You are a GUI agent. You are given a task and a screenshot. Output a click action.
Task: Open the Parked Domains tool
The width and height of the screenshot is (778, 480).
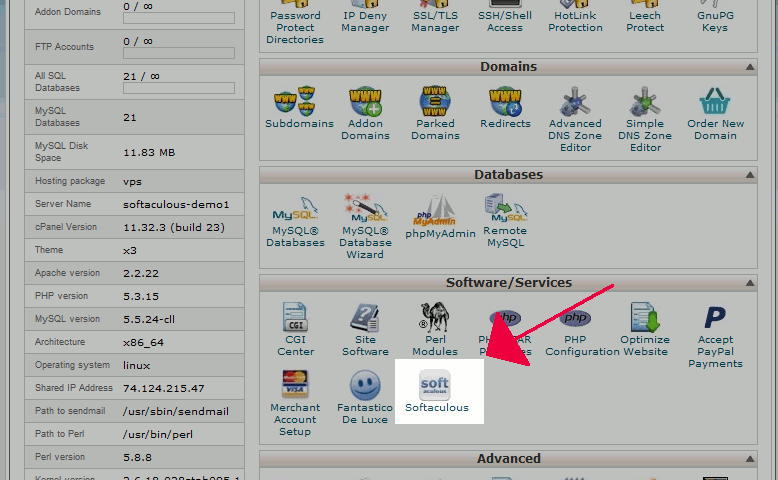(435, 114)
